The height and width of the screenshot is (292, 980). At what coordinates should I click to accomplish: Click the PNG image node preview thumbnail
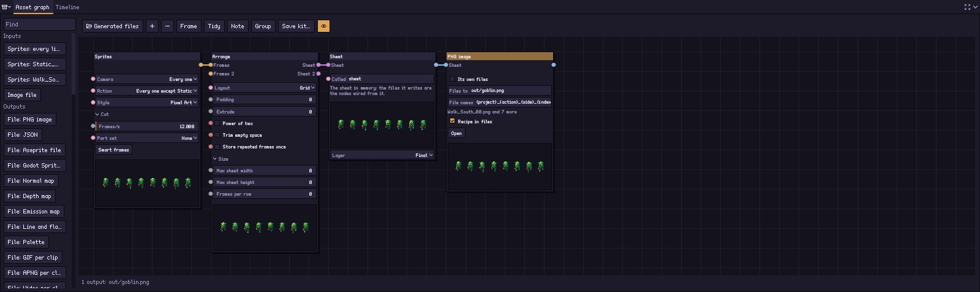coord(500,166)
